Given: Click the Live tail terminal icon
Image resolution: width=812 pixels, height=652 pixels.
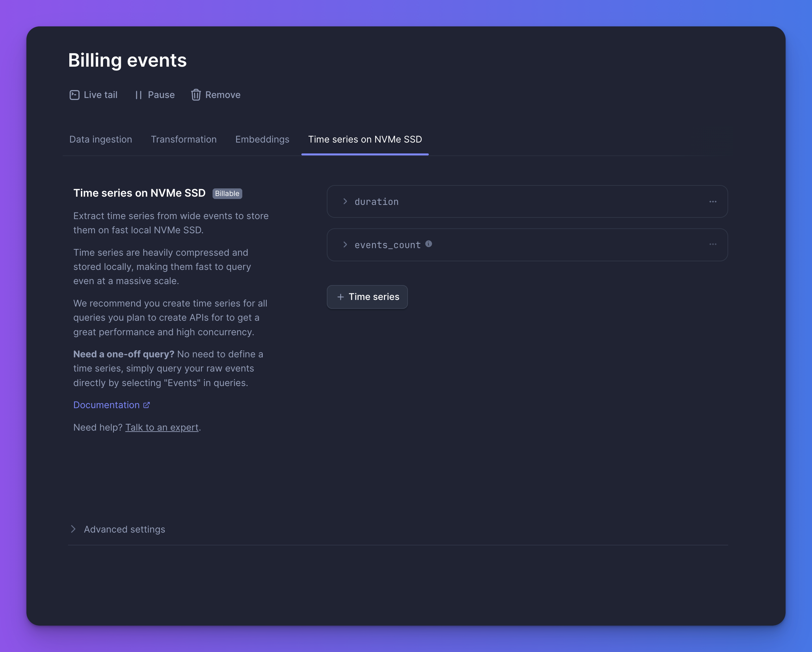Looking at the screenshot, I should click(75, 95).
